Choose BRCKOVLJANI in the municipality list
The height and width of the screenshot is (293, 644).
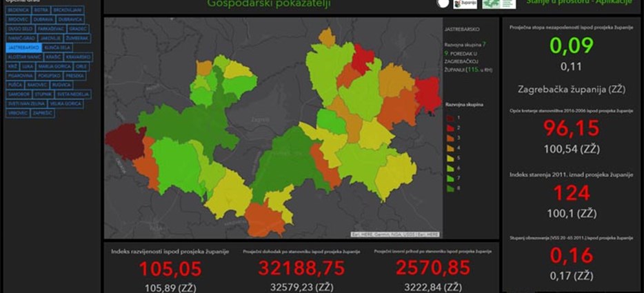[x=68, y=10]
